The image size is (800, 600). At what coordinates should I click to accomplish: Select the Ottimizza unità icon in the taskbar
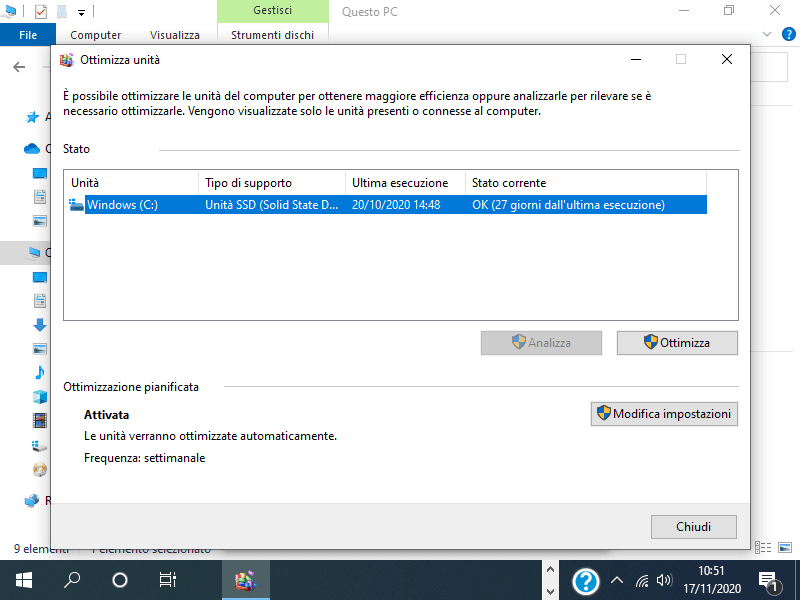245,579
